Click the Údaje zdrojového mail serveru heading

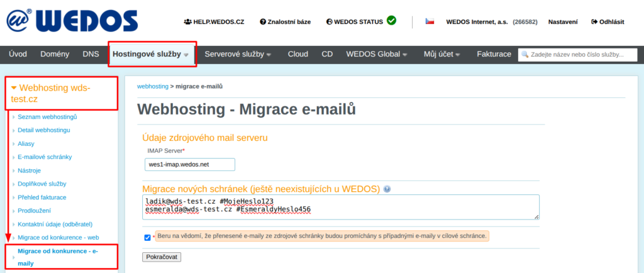click(x=205, y=138)
